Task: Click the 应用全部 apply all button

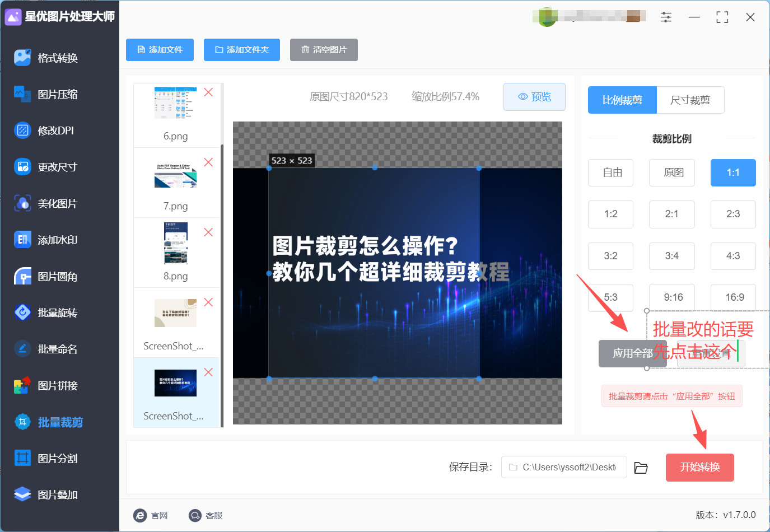Action: 633,353
